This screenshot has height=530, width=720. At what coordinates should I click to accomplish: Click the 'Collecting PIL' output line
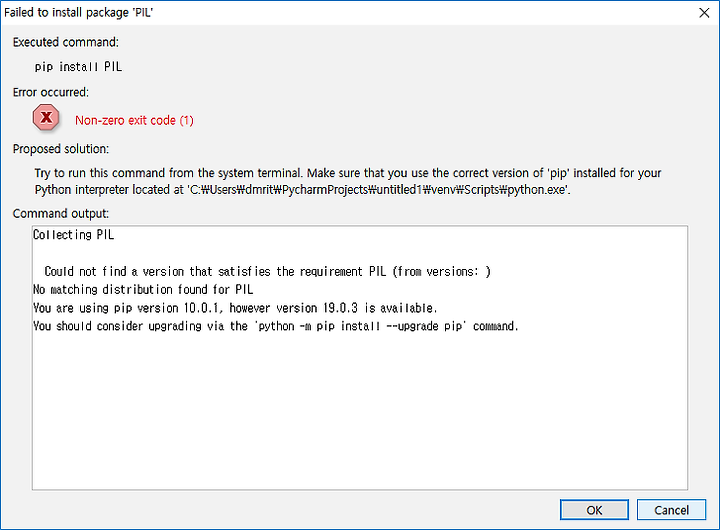point(73,235)
